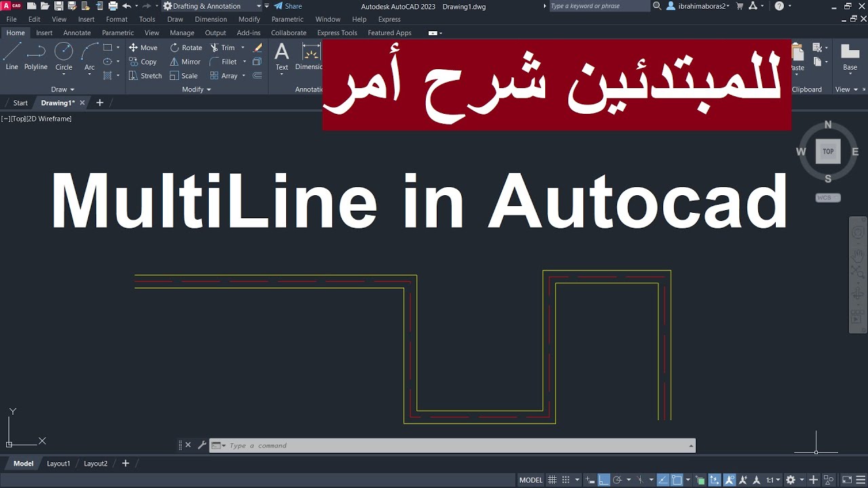Click the Share button
868x488 pixels.
click(288, 6)
